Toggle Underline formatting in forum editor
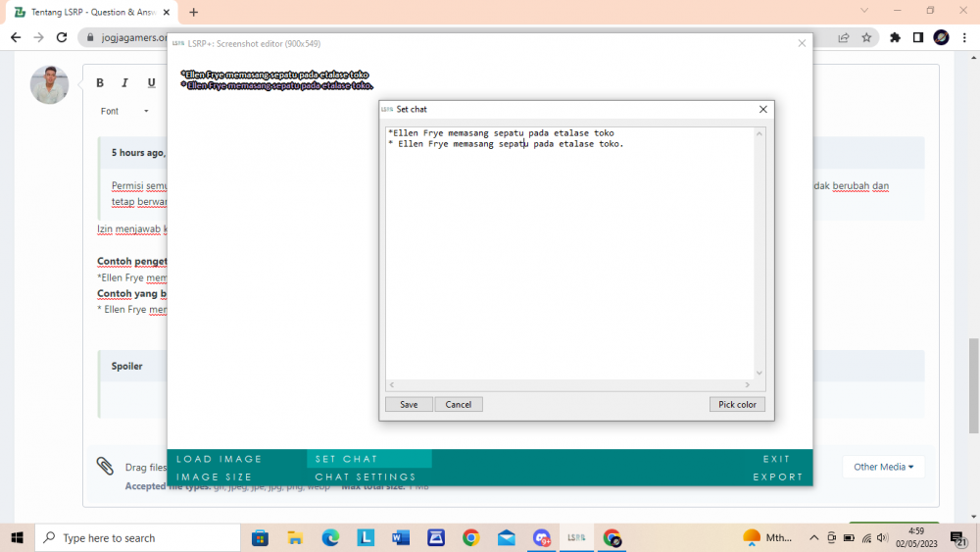This screenshot has height=552, width=980. (151, 82)
